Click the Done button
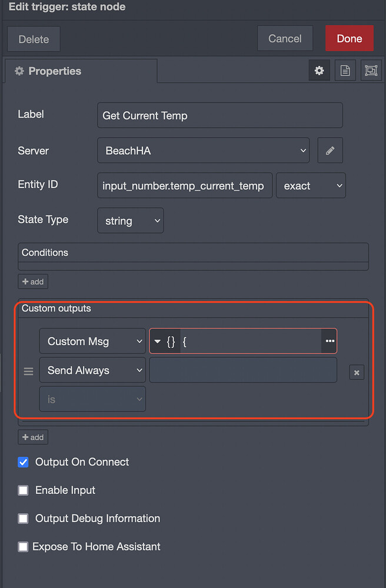This screenshot has width=386, height=588. coord(349,38)
